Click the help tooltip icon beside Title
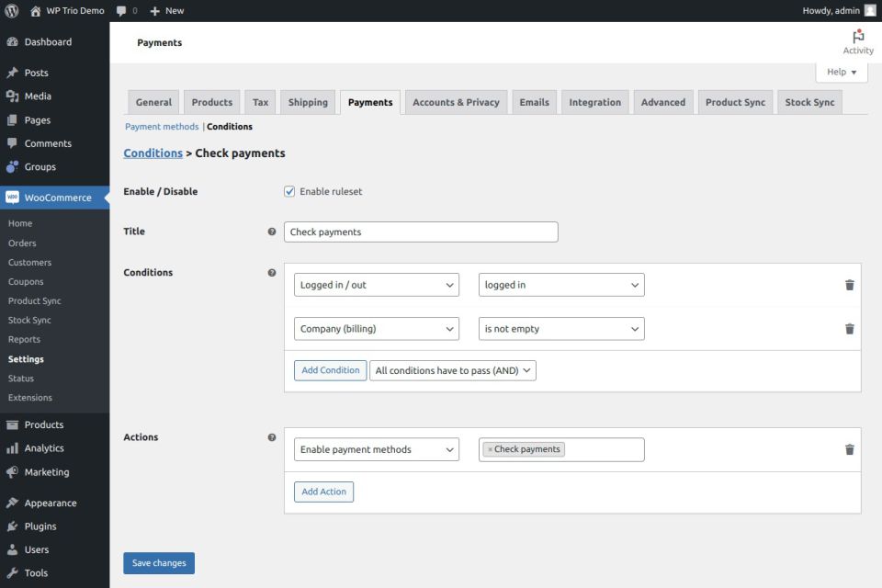882x588 pixels. point(272,232)
